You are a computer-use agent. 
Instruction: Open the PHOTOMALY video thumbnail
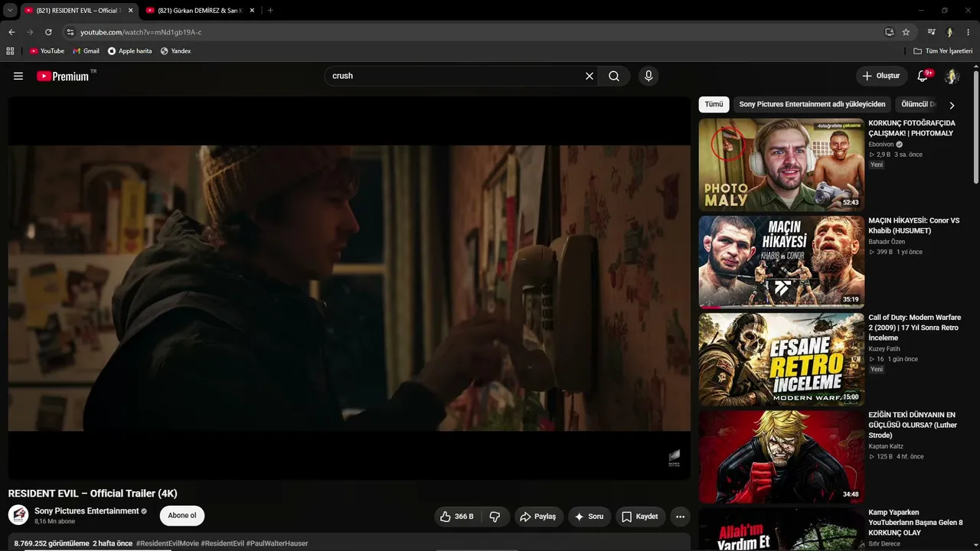782,165
